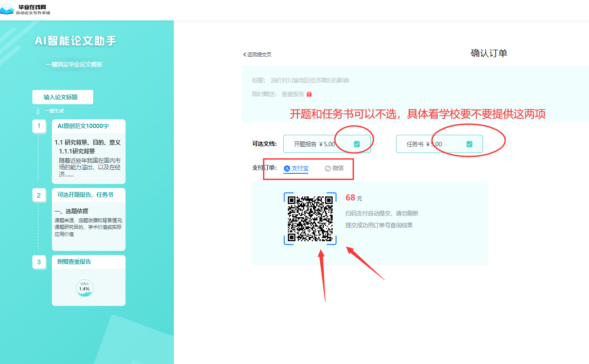589x364 pixels.
Task: Select step 2 number badge
Action: 39,196
